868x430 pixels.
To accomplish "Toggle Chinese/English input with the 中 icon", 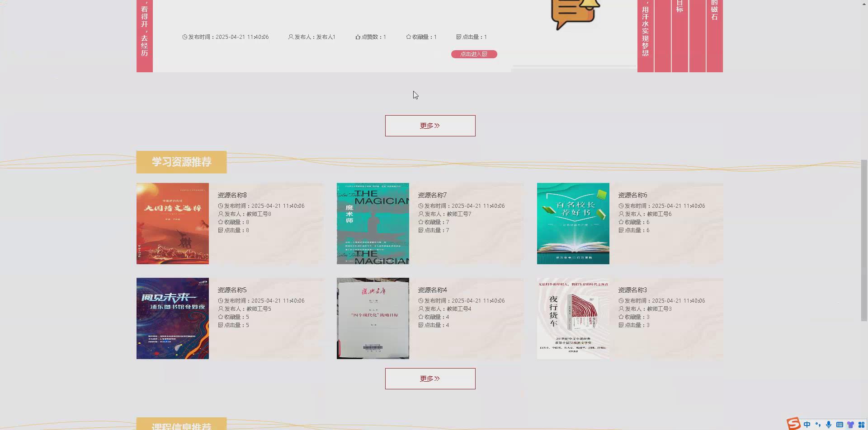I will pyautogui.click(x=807, y=424).
